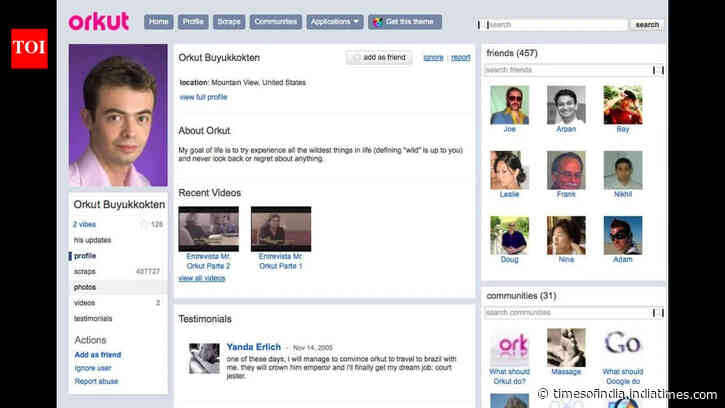Open view full profile link

[203, 97]
